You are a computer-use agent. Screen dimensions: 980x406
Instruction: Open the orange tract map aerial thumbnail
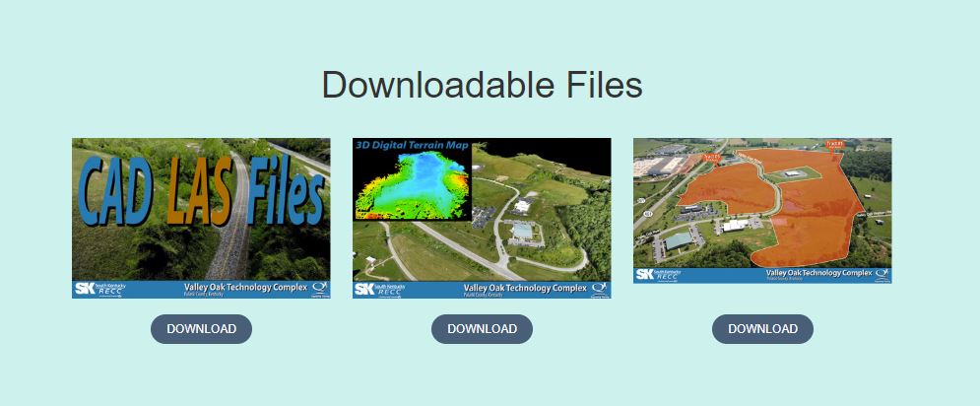click(x=762, y=211)
